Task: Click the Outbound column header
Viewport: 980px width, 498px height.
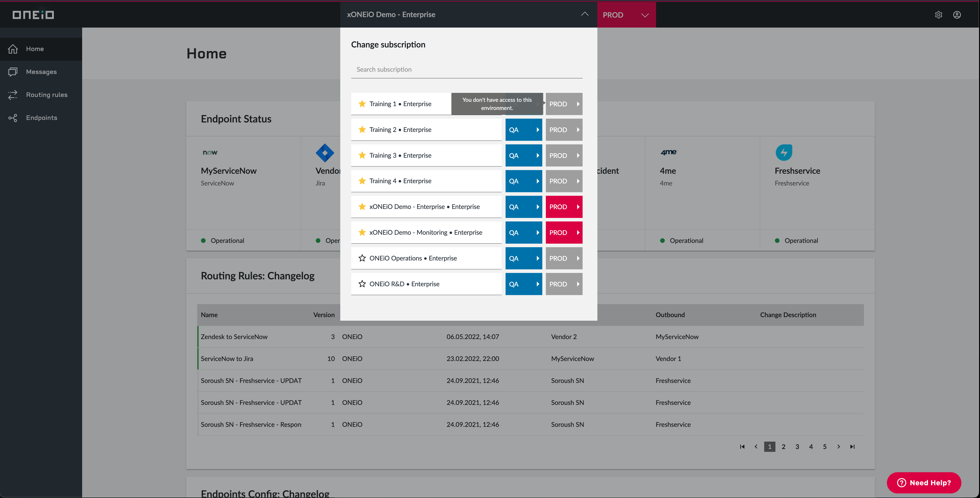Action: [x=670, y=315]
